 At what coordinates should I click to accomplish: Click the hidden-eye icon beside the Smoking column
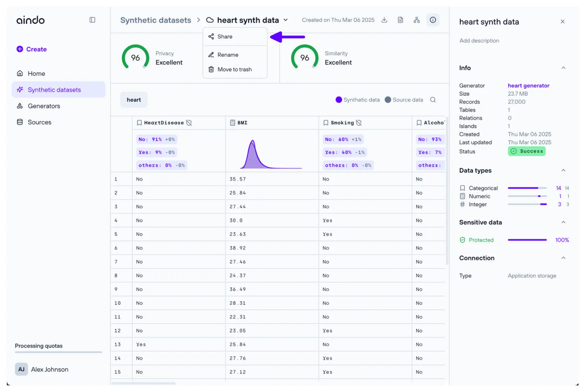pos(359,123)
